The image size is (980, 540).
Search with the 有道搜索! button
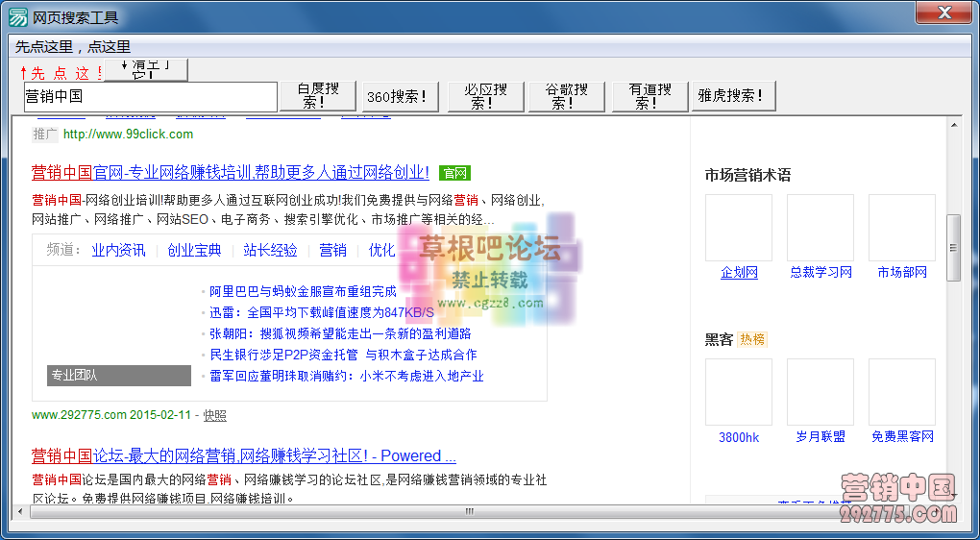tap(650, 97)
